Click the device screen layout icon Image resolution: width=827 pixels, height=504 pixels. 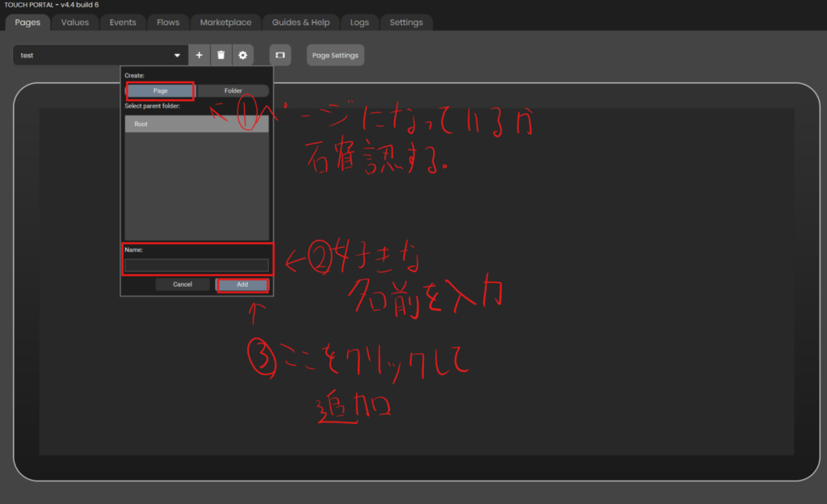point(280,55)
